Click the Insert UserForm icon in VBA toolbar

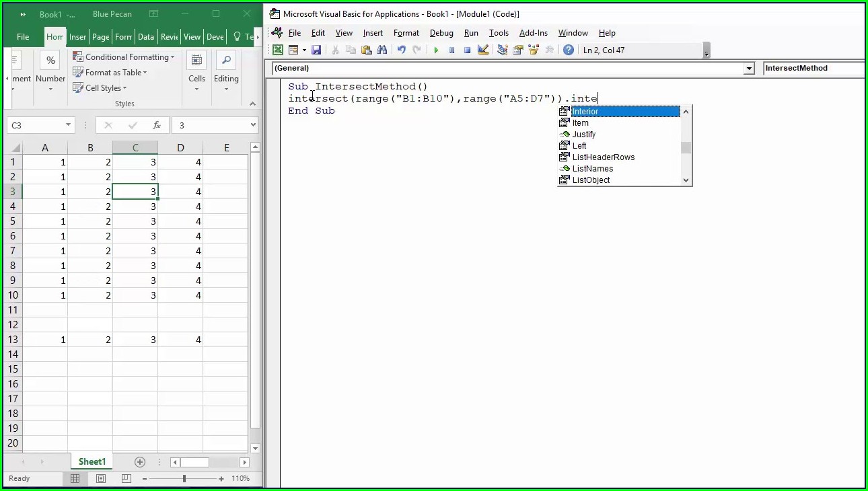pyautogui.click(x=293, y=50)
